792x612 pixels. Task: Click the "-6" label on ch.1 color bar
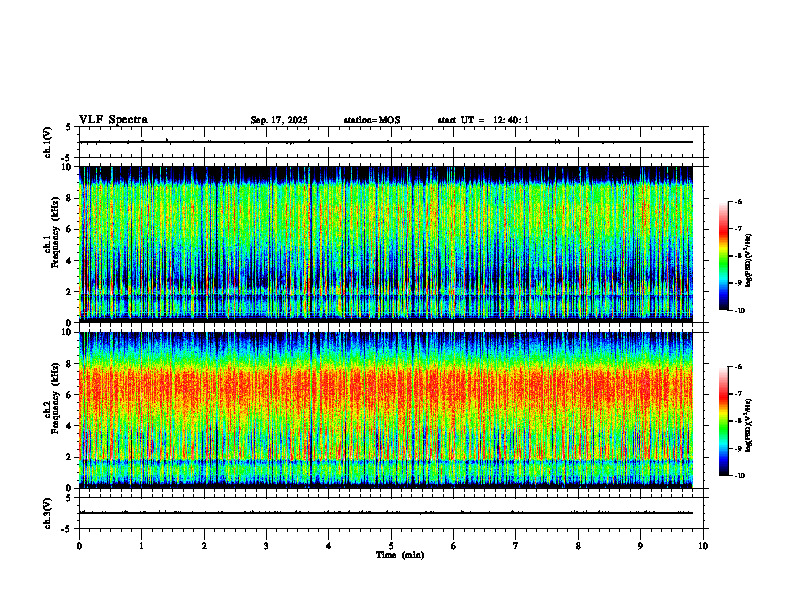738,201
